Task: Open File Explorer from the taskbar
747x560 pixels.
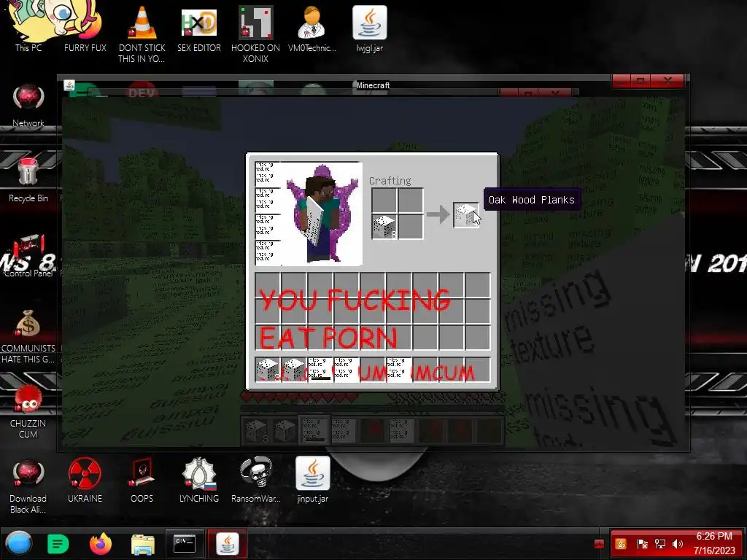Action: coord(142,544)
